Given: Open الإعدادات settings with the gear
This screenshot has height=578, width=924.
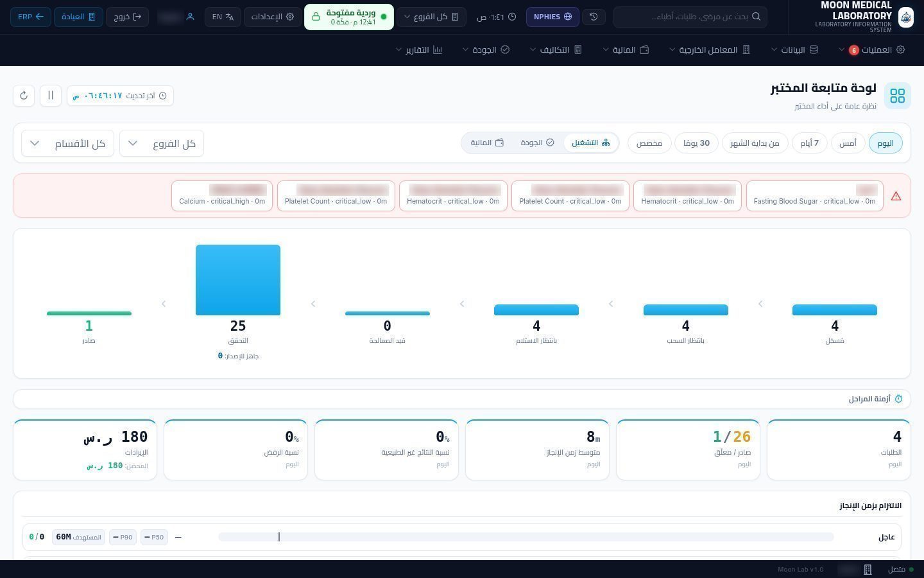Looking at the screenshot, I should tap(273, 17).
